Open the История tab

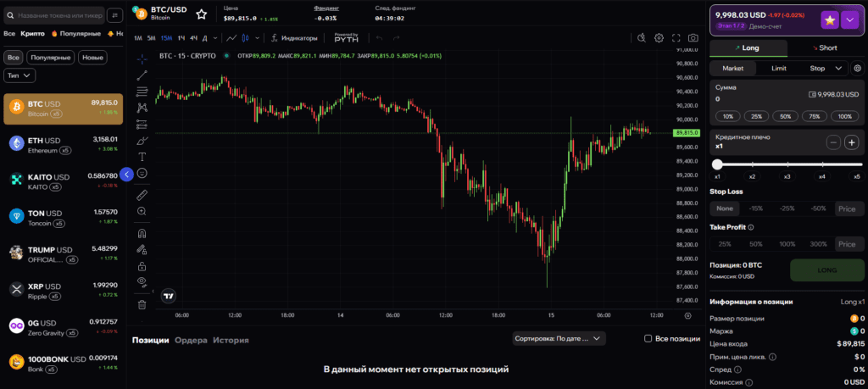coord(231,341)
